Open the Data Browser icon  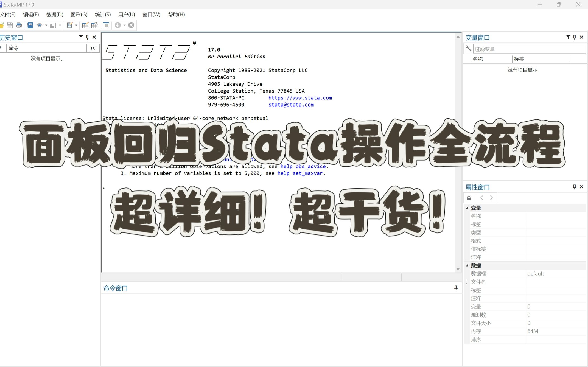point(94,25)
